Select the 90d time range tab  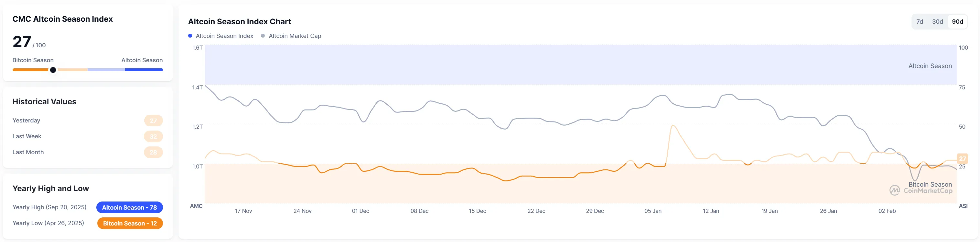click(x=957, y=22)
